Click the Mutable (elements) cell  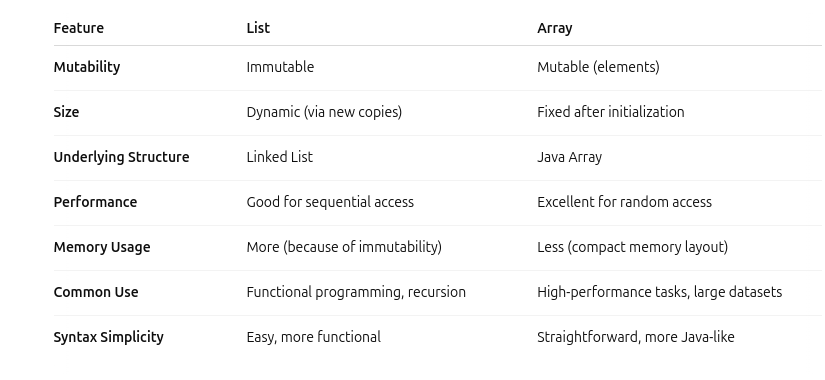(598, 67)
